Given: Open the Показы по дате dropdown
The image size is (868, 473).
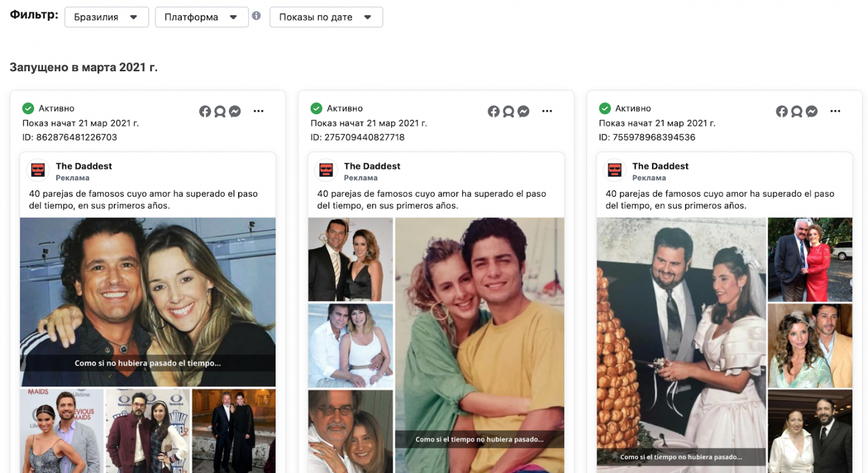Looking at the screenshot, I should pos(326,17).
